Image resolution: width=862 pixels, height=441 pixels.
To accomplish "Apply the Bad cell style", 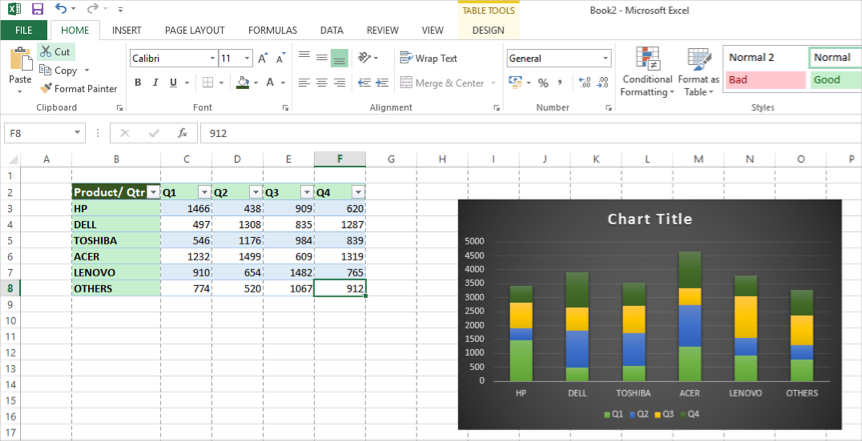I will click(764, 80).
